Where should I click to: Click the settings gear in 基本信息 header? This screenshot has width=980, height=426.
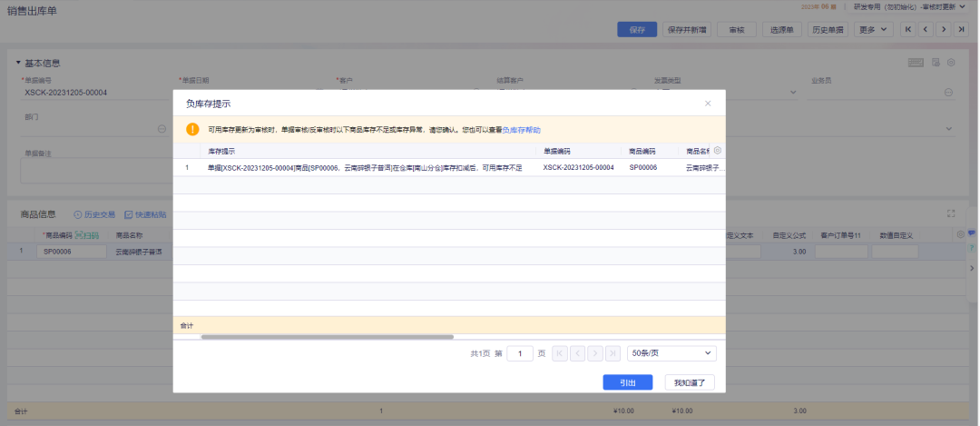[951, 63]
